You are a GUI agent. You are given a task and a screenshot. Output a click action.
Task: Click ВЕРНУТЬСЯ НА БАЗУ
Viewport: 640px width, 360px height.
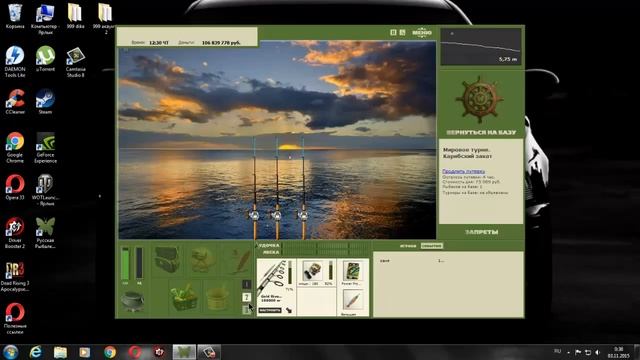coord(481,132)
